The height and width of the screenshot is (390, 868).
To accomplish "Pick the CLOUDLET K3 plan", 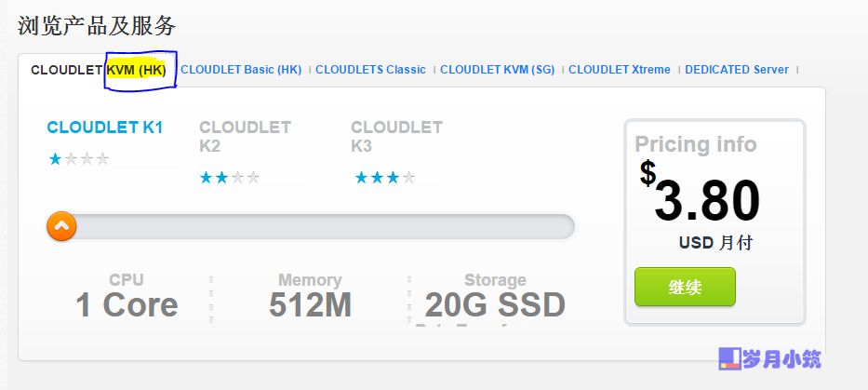I will click(396, 136).
